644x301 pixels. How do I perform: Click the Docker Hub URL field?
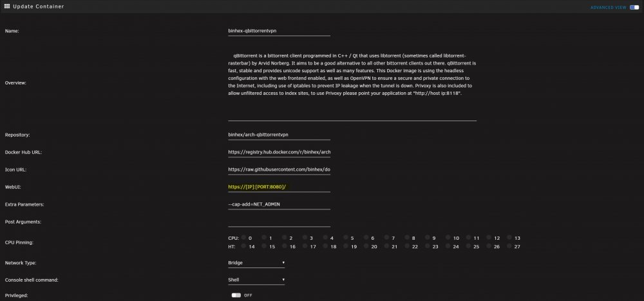coord(279,152)
